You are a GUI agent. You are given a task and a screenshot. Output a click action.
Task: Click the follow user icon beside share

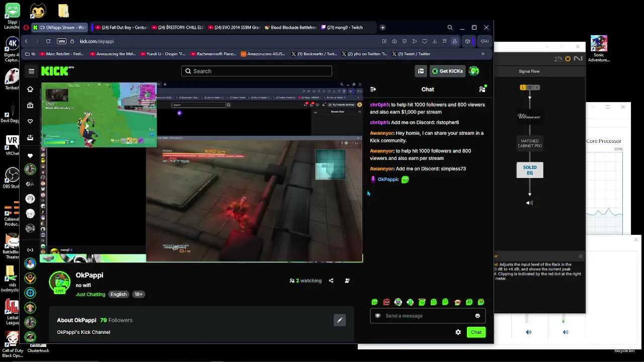pos(347,281)
